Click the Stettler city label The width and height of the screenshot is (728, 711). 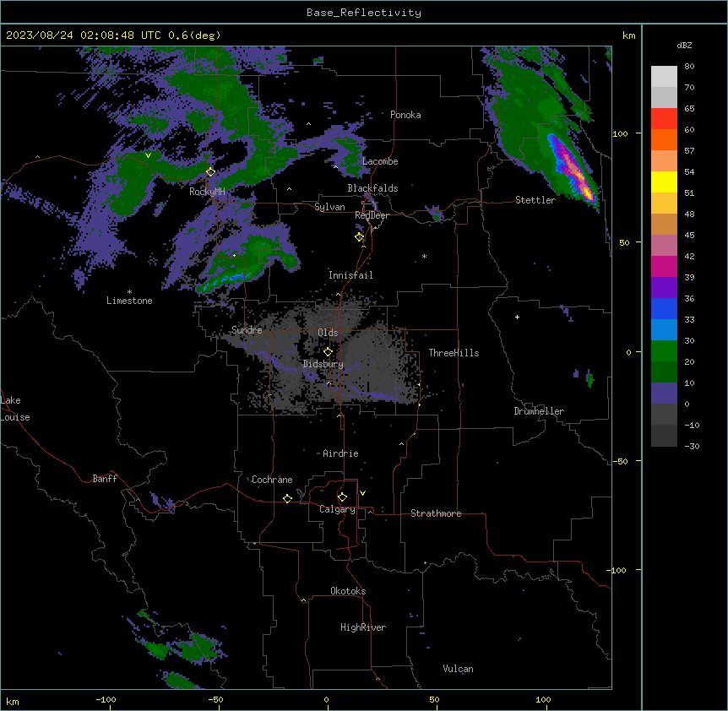[535, 200]
